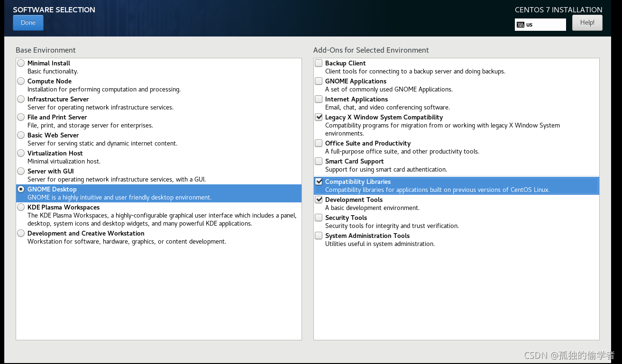Select Basic Web Server radio button
This screenshot has height=364, width=622.
point(21,135)
